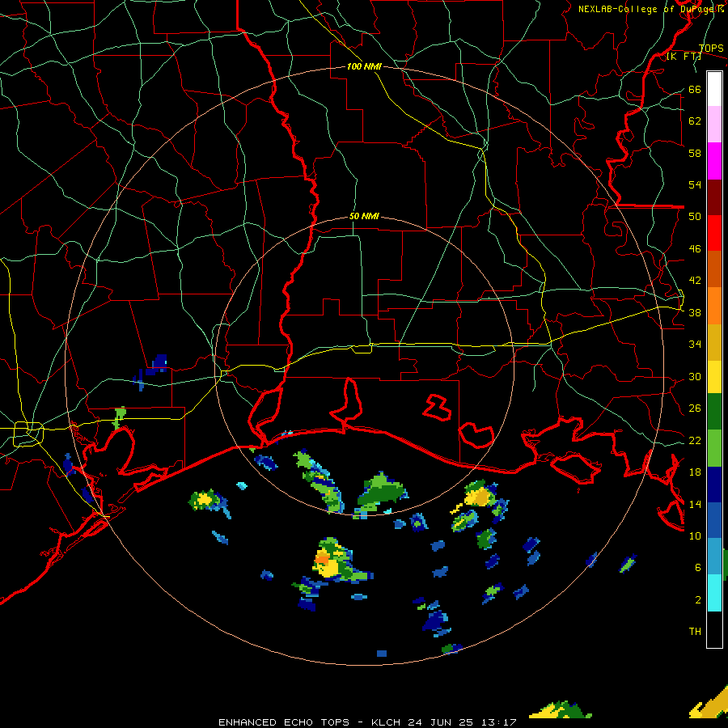Screen dimensions: 728x728
Task: Click the '42' legend value
Action: [695, 280]
